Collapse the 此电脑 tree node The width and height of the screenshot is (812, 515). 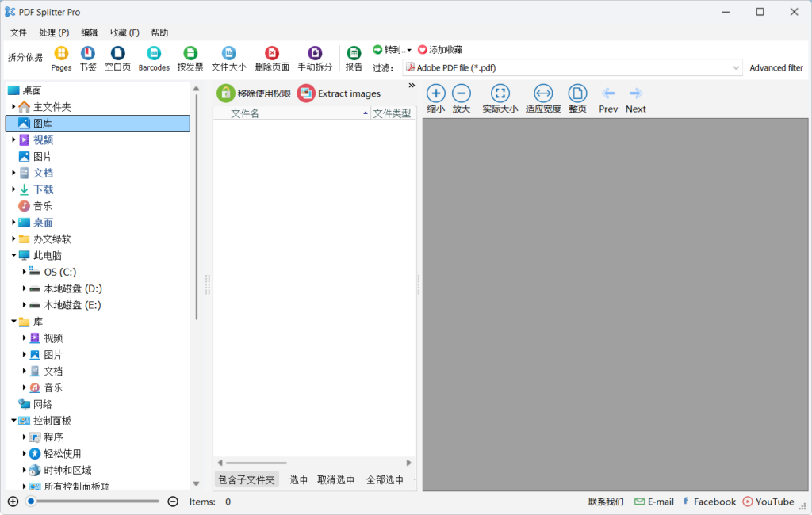pos(13,255)
